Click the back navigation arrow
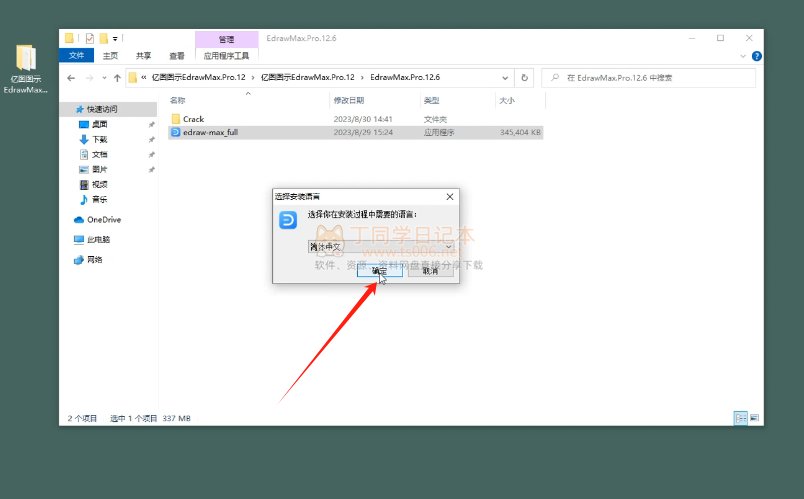The height and width of the screenshot is (499, 804). click(71, 78)
